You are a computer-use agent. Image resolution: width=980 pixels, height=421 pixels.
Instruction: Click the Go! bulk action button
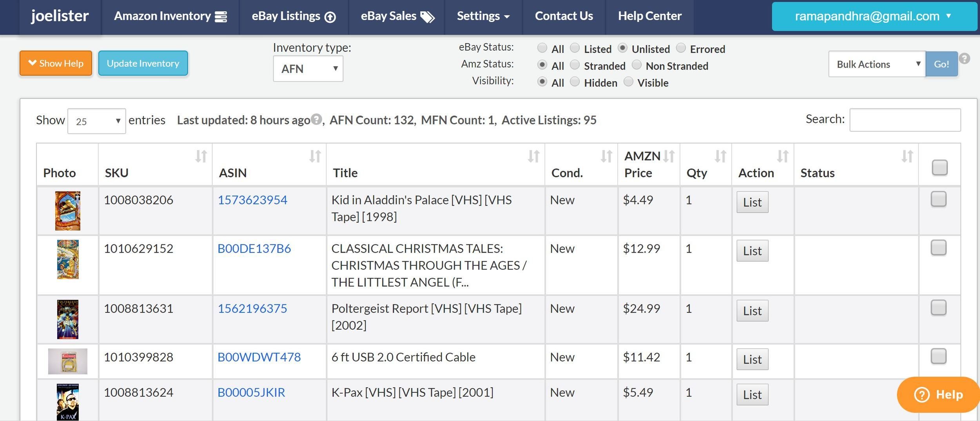(942, 64)
